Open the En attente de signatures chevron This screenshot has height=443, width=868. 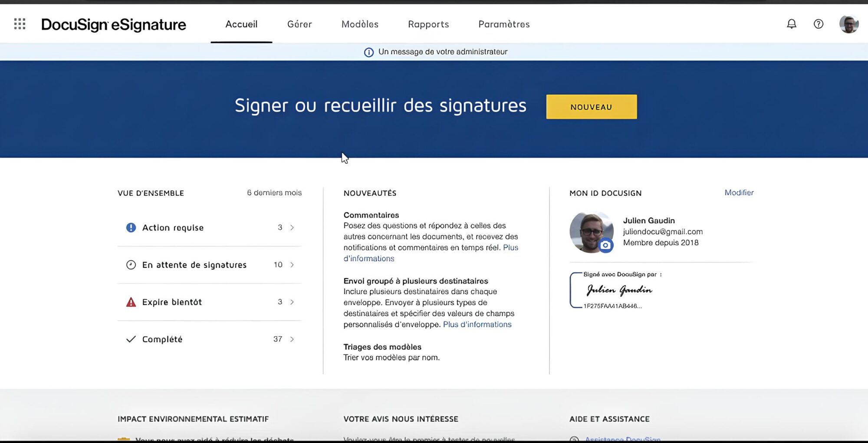pyautogui.click(x=292, y=265)
